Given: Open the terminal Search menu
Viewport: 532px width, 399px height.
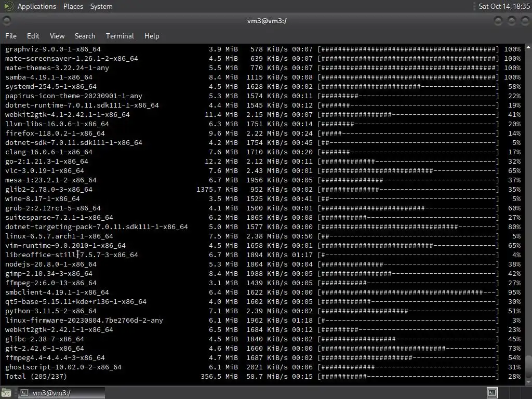Looking at the screenshot, I should (85, 36).
